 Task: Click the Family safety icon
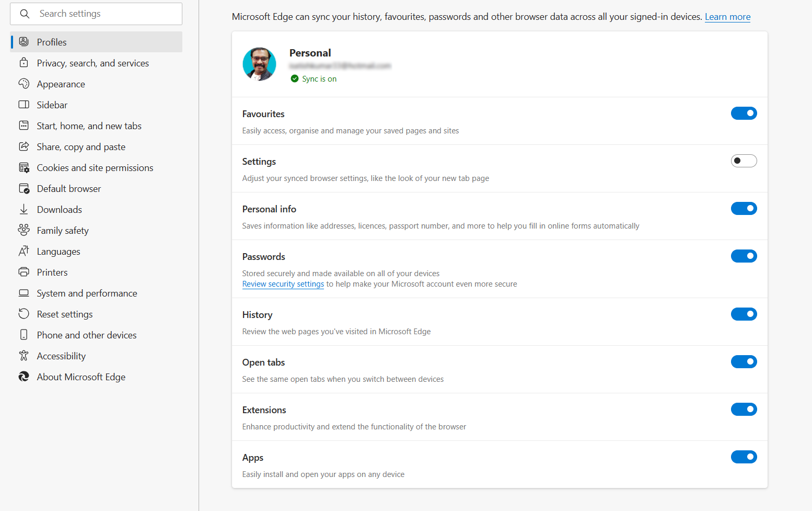pos(24,230)
